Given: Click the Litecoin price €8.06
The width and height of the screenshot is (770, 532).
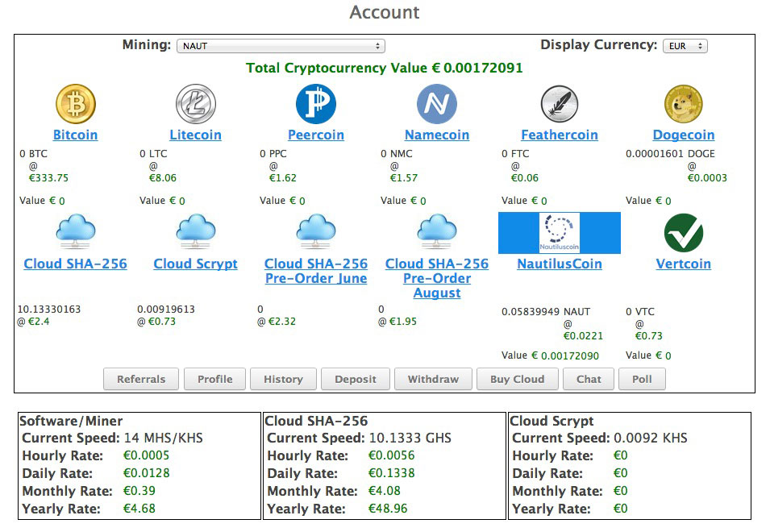Looking at the screenshot, I should coord(163,178).
